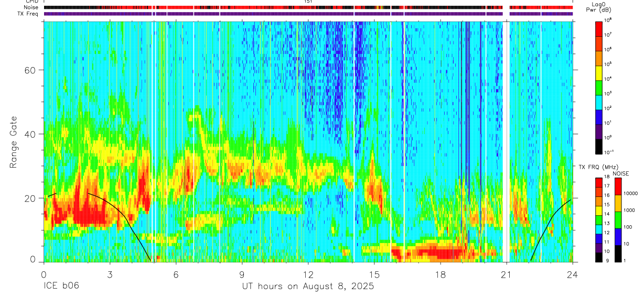Pick the black 1-10 NOISE colorbar segment
644x297 pixels.
(618, 254)
